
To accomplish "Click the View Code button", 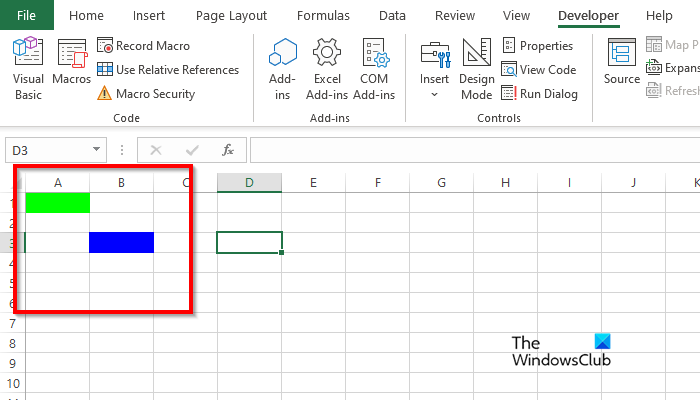I will pos(538,69).
